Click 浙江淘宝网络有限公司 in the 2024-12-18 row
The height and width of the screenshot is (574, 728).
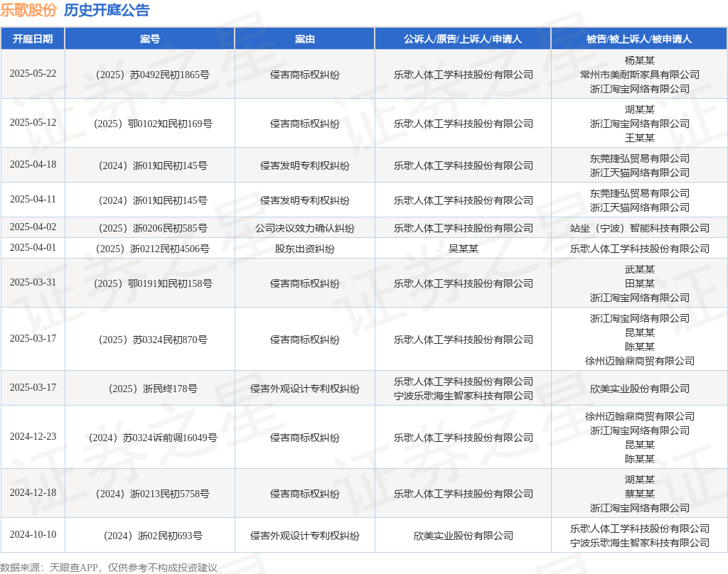640,508
